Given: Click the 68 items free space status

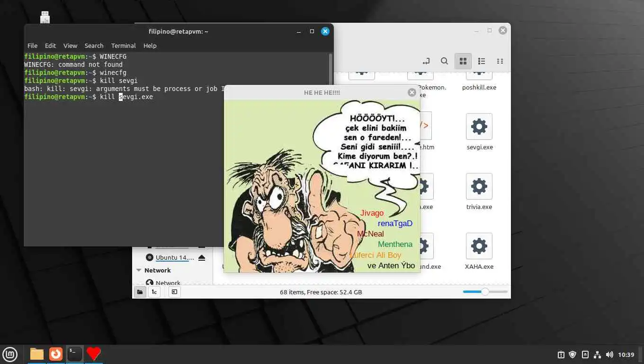Looking at the screenshot, I should 321,292.
